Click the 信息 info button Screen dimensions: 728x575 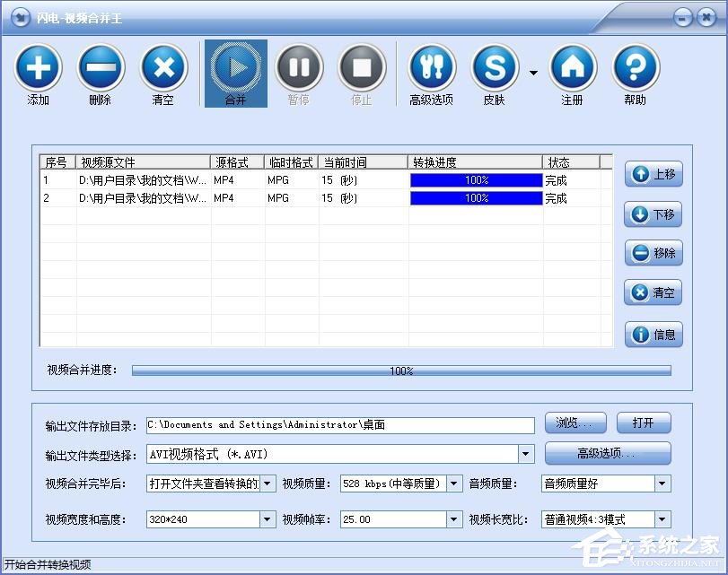(653, 334)
